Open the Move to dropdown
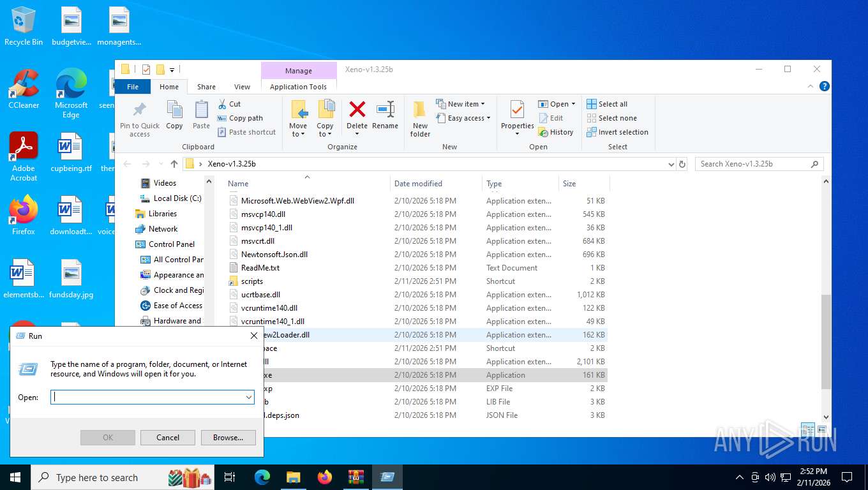Image resolution: width=868 pixels, height=490 pixels. pos(298,119)
